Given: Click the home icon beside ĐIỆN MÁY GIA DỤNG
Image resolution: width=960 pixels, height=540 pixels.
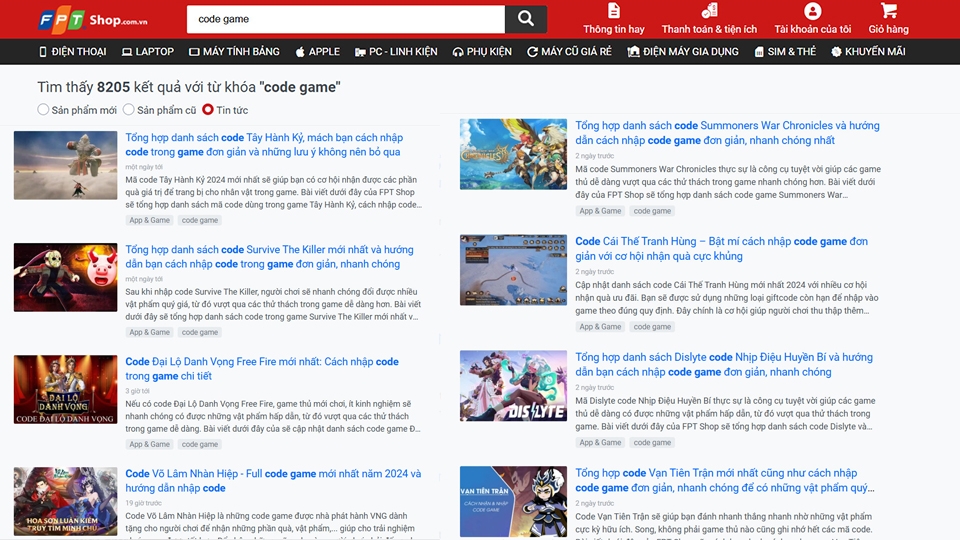Looking at the screenshot, I should tap(633, 52).
